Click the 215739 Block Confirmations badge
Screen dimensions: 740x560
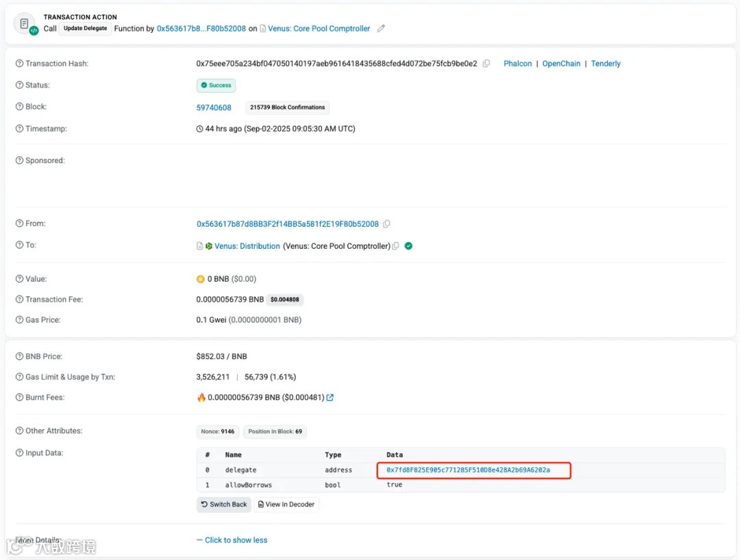[287, 108]
